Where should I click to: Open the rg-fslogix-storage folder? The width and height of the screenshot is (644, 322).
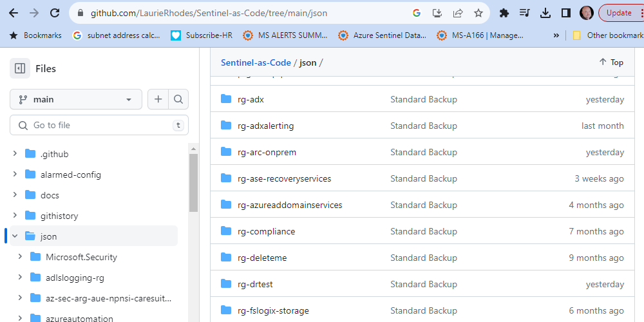(x=273, y=310)
